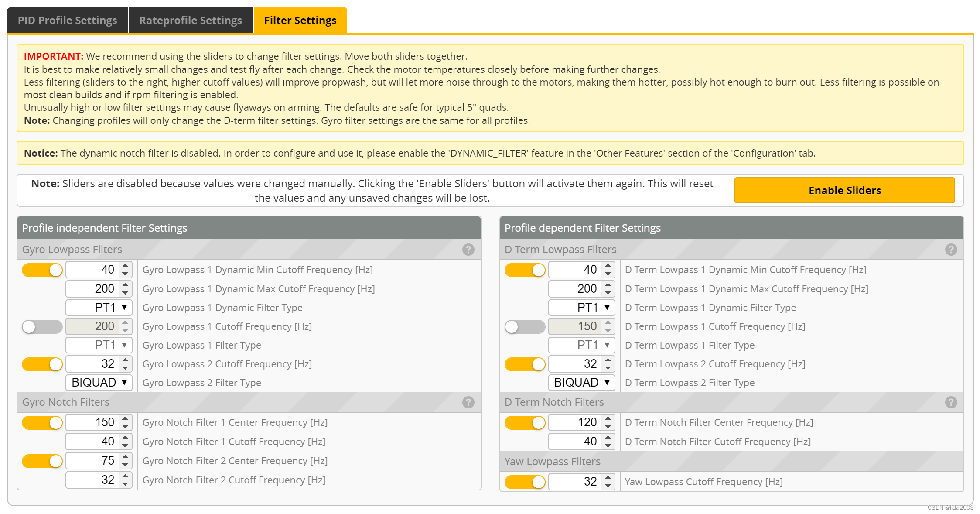This screenshot has height=514, width=980.
Task: Open Gyro Lowpass 2 Filter Type BIQUAD dropdown
Action: tap(99, 383)
